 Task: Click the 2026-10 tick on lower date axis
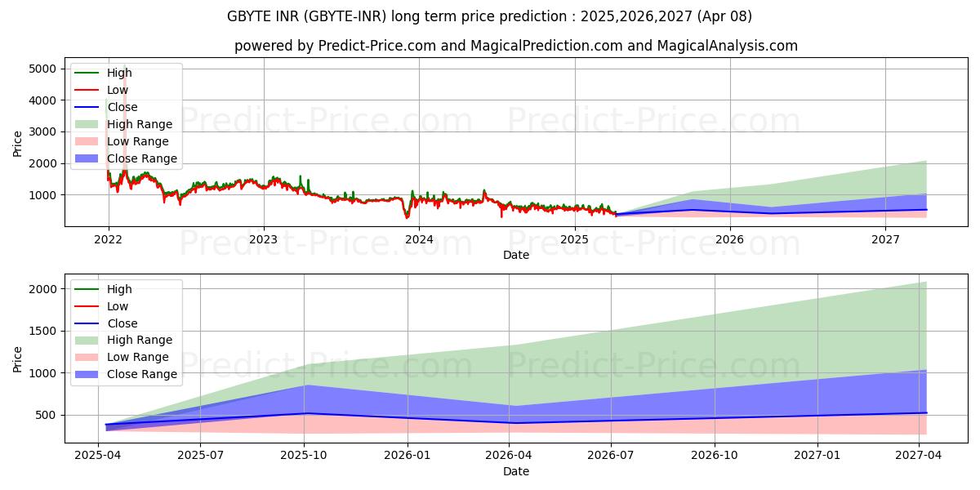tap(715, 456)
